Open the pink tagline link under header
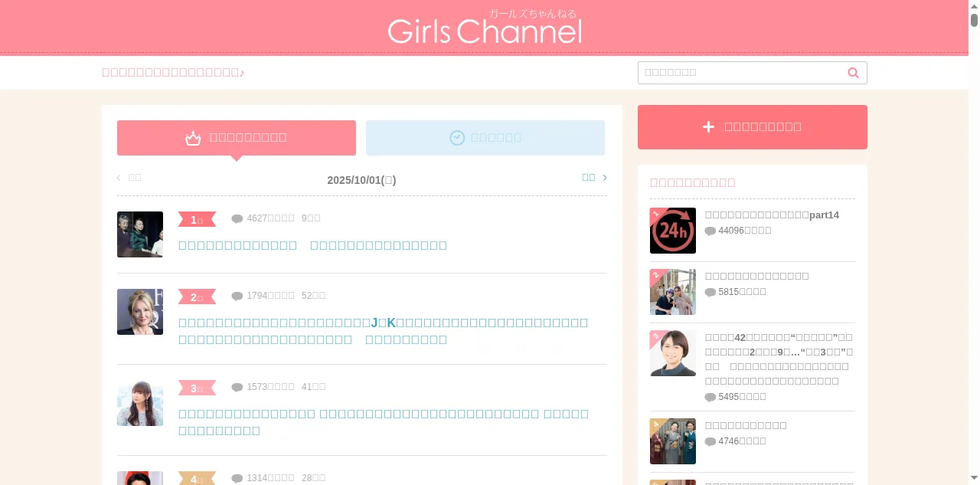 pyautogui.click(x=173, y=73)
